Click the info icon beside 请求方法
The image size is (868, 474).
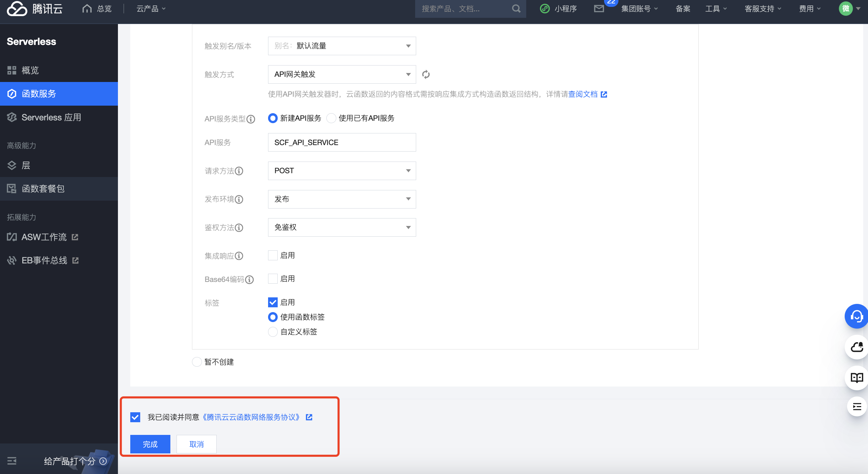coord(239,171)
